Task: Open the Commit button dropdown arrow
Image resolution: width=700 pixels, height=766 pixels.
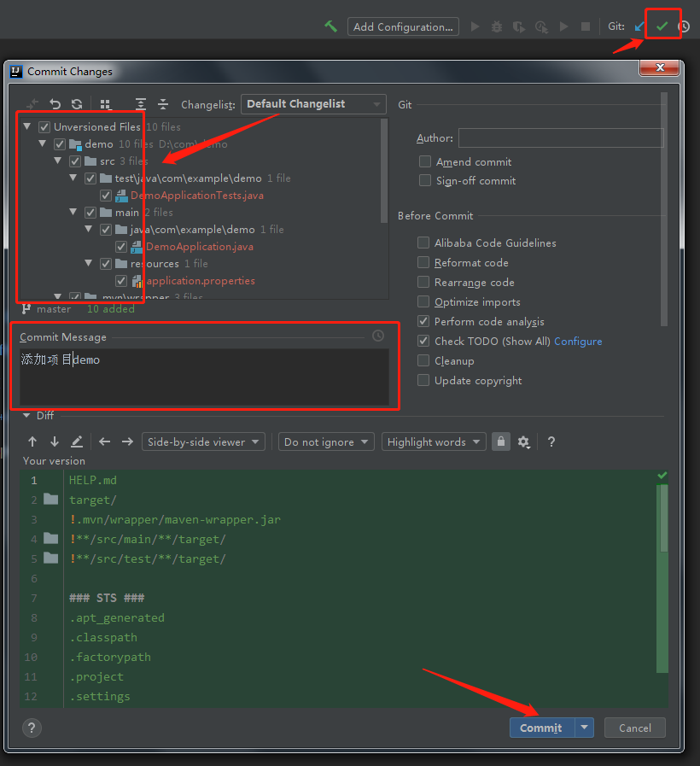Action: 584,728
